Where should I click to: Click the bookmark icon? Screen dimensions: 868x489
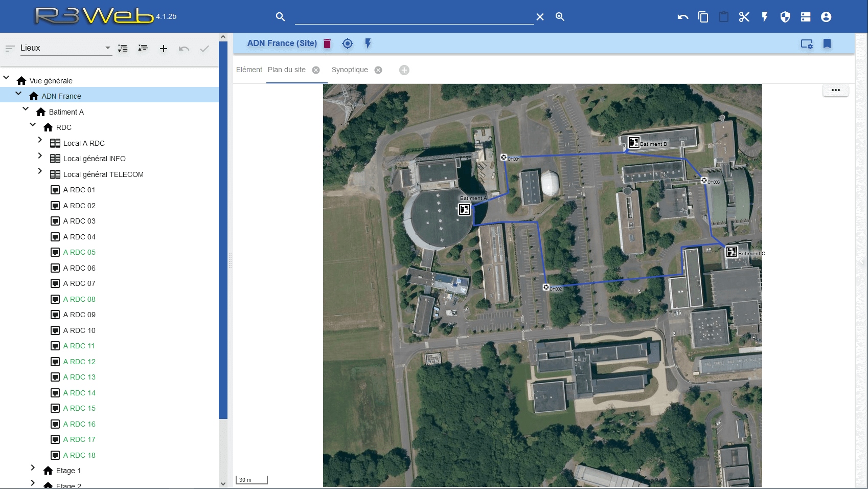click(827, 44)
